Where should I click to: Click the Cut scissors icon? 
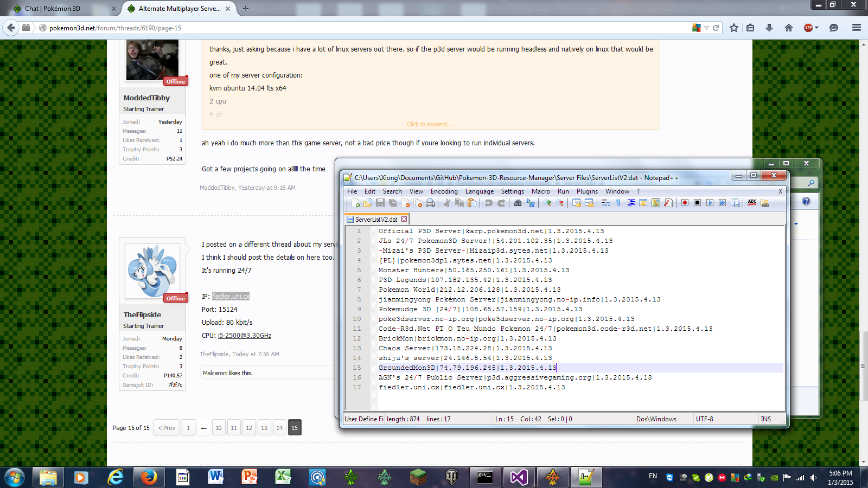[447, 203]
